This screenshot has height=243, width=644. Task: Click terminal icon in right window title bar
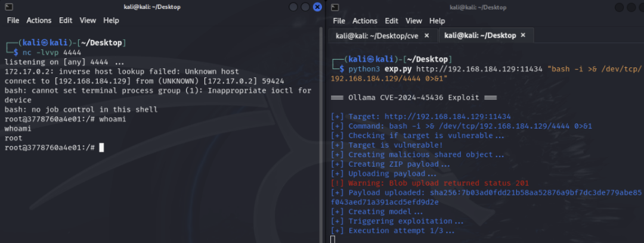click(335, 7)
